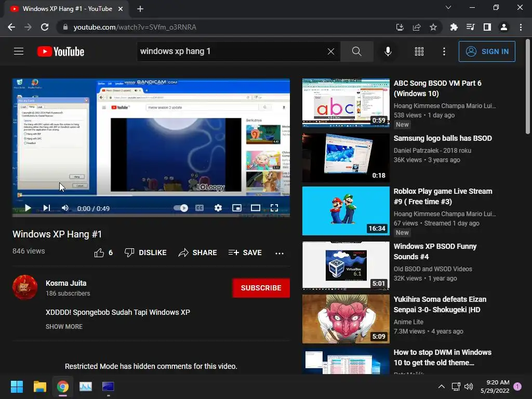This screenshot has width=532, height=399.
Task: Open the YouTube hamburger guide menu
Action: pyautogui.click(x=19, y=51)
